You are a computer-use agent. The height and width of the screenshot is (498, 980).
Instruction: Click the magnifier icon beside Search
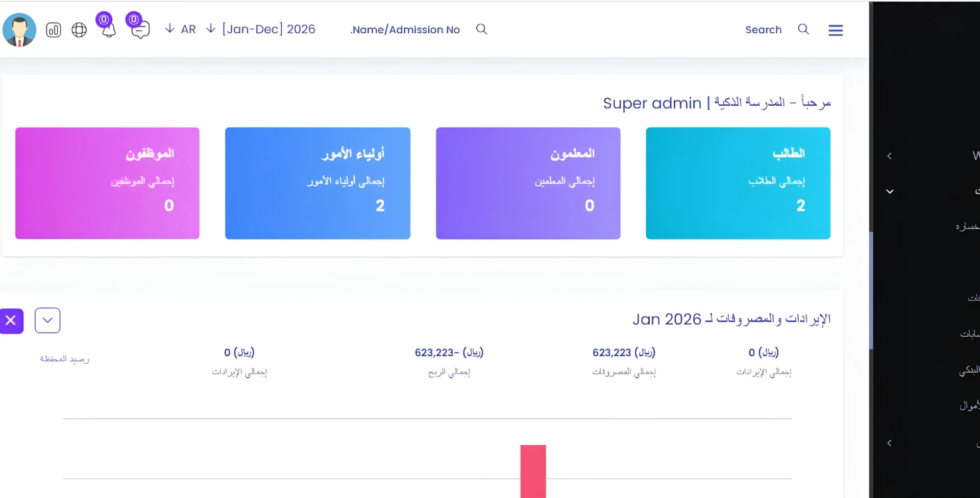(803, 29)
